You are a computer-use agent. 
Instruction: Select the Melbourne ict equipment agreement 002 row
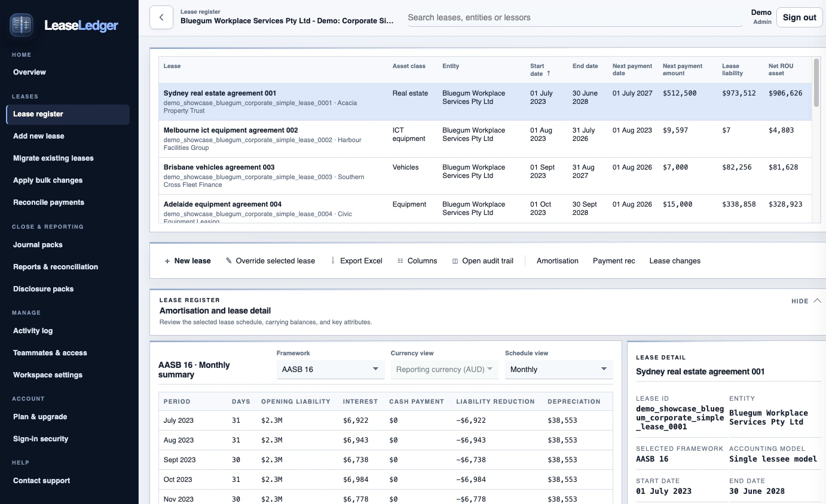tap(485, 139)
